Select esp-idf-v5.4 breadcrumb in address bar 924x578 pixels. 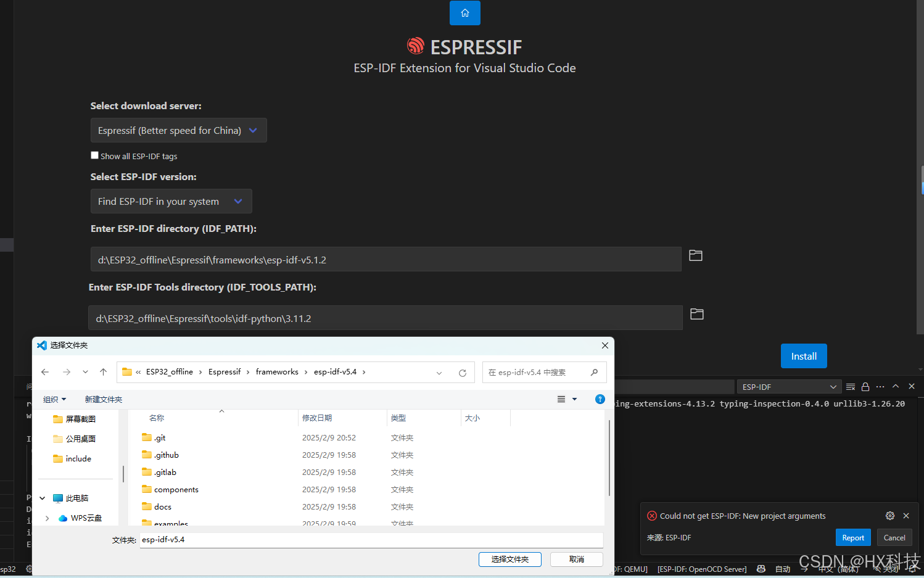(335, 372)
